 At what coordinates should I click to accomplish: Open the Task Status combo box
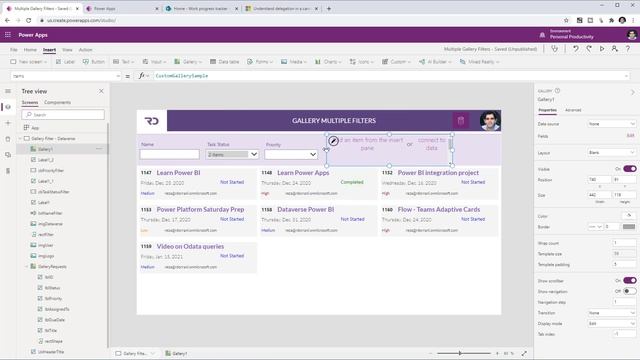coord(232,154)
